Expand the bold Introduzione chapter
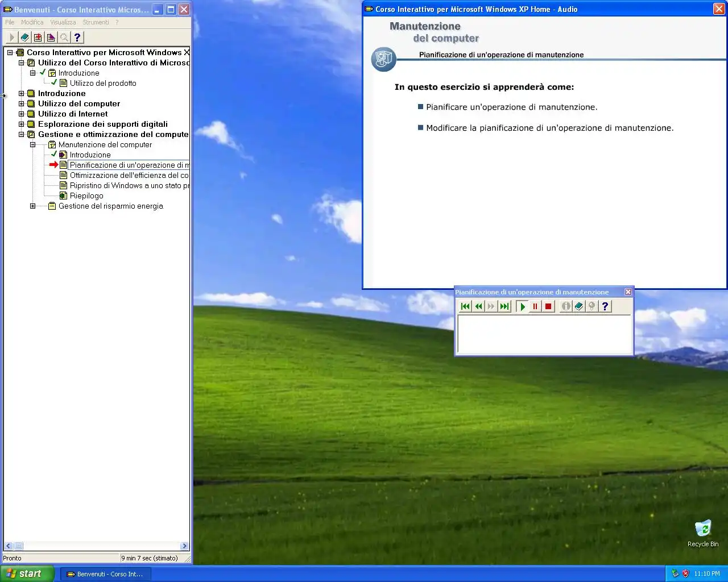728x582 pixels. click(x=21, y=93)
